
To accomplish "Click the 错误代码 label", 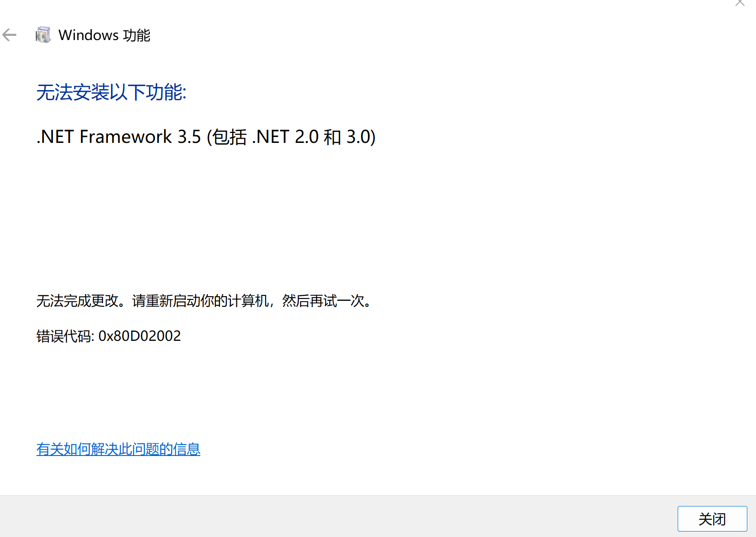I will (65, 336).
